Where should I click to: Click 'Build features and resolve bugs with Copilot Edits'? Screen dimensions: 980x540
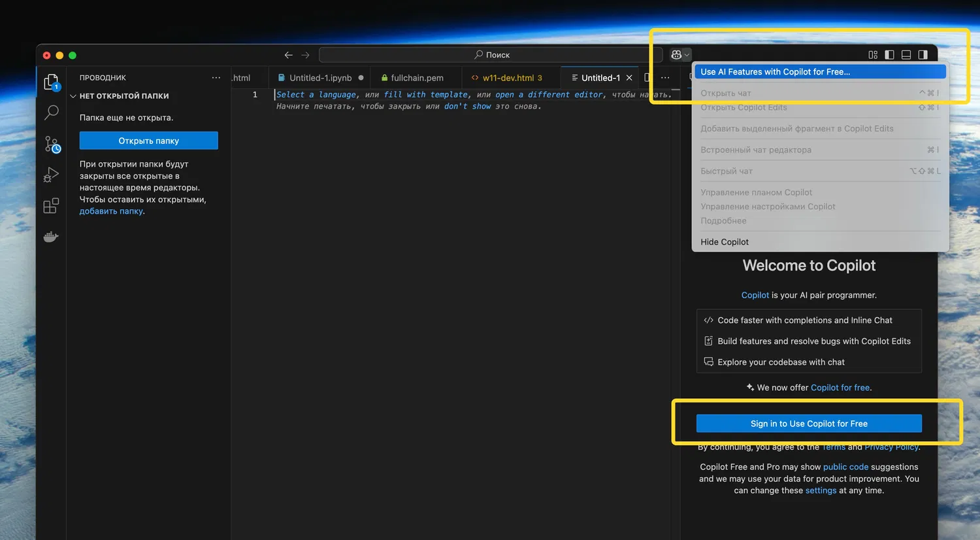click(x=814, y=341)
